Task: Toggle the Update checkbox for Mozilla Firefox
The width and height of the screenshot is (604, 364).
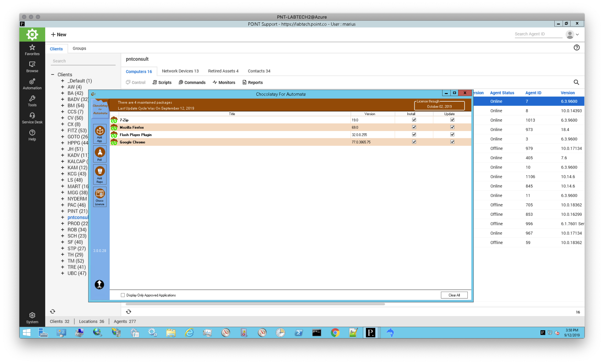Action: tap(452, 127)
